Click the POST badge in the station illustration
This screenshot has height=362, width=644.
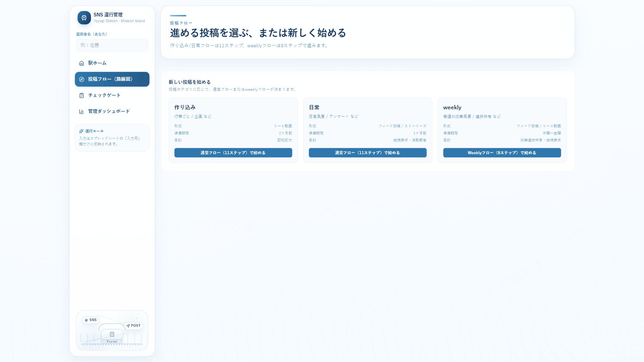tap(133, 326)
